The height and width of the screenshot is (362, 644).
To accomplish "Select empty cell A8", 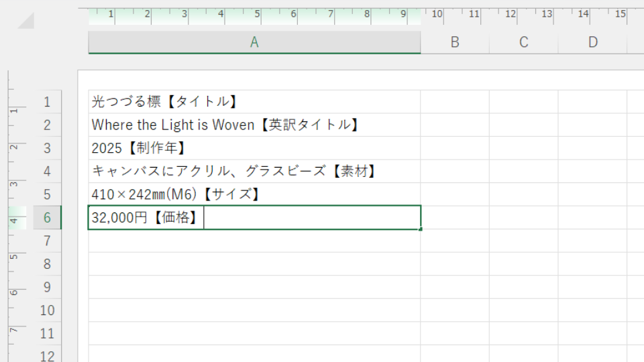I will pyautogui.click(x=254, y=264).
